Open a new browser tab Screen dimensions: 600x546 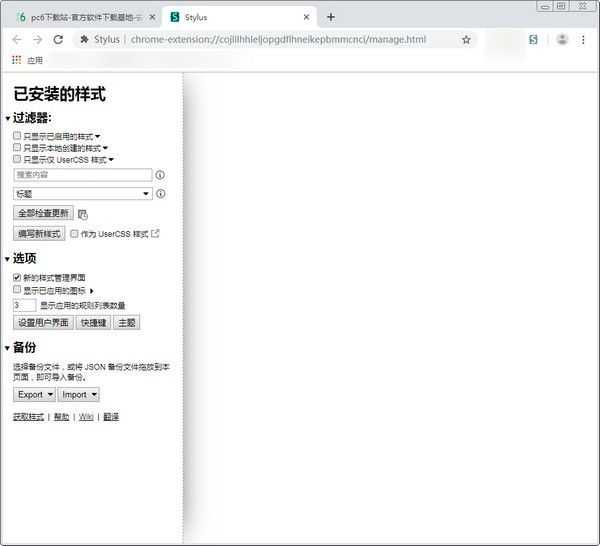pos(331,17)
